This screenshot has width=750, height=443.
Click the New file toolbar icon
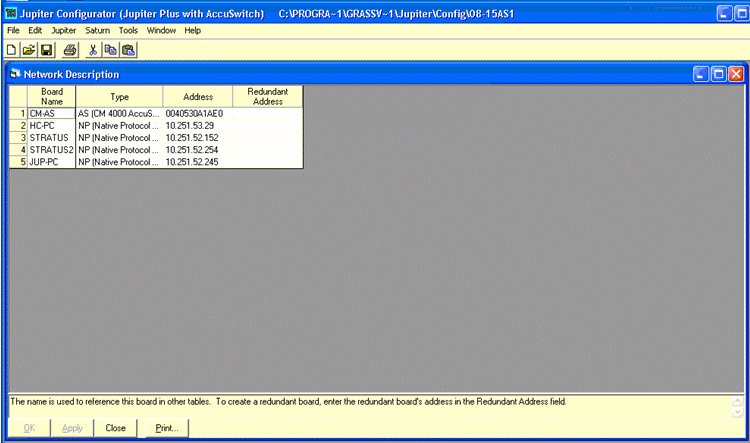point(11,50)
